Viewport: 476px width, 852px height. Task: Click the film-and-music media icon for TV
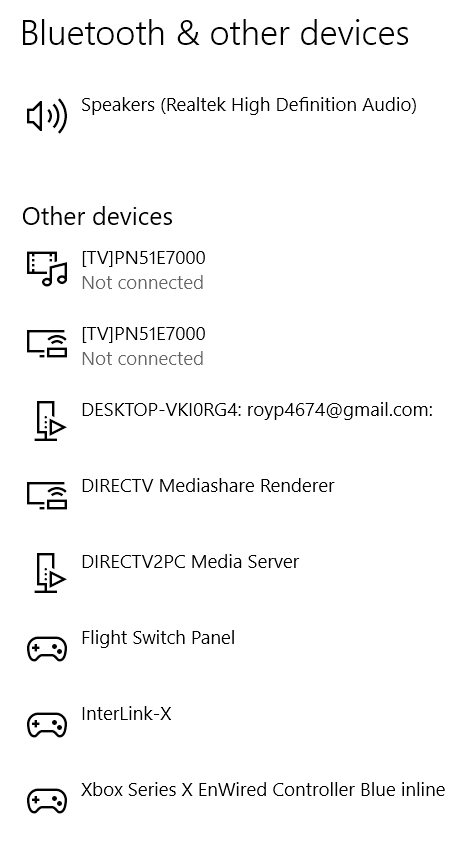47,268
